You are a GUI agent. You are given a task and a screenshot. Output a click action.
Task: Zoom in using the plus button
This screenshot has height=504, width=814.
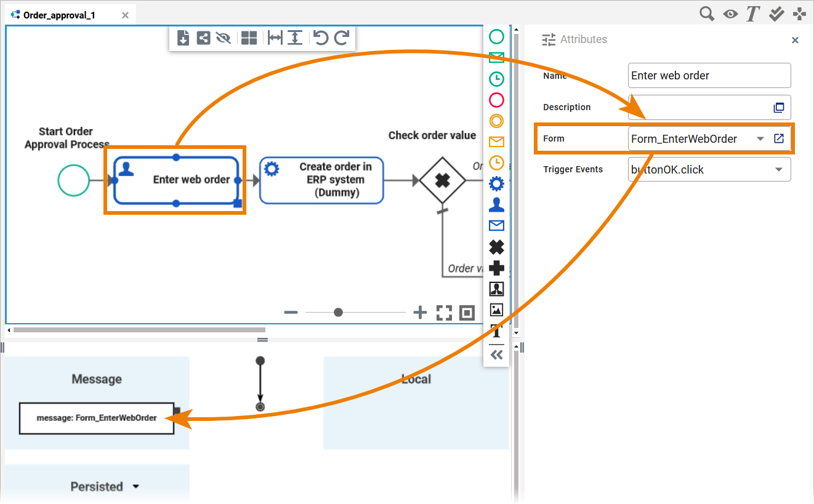click(420, 313)
